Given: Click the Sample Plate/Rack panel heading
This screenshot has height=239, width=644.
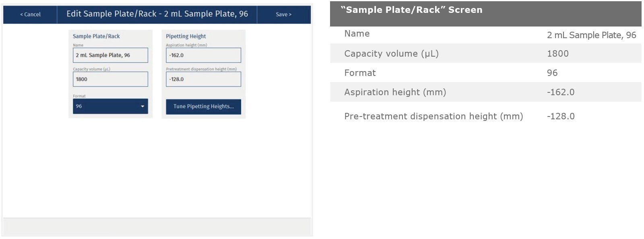Looking at the screenshot, I should pyautogui.click(x=96, y=36).
